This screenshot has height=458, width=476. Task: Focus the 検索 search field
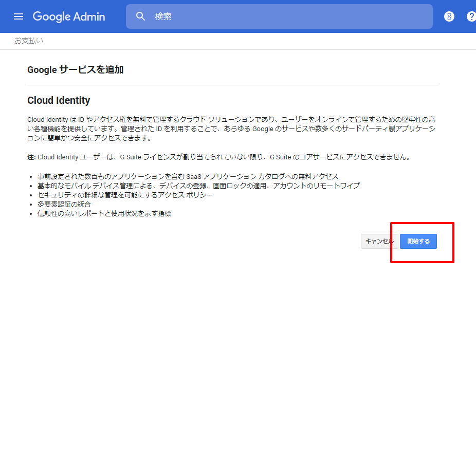coord(279,16)
